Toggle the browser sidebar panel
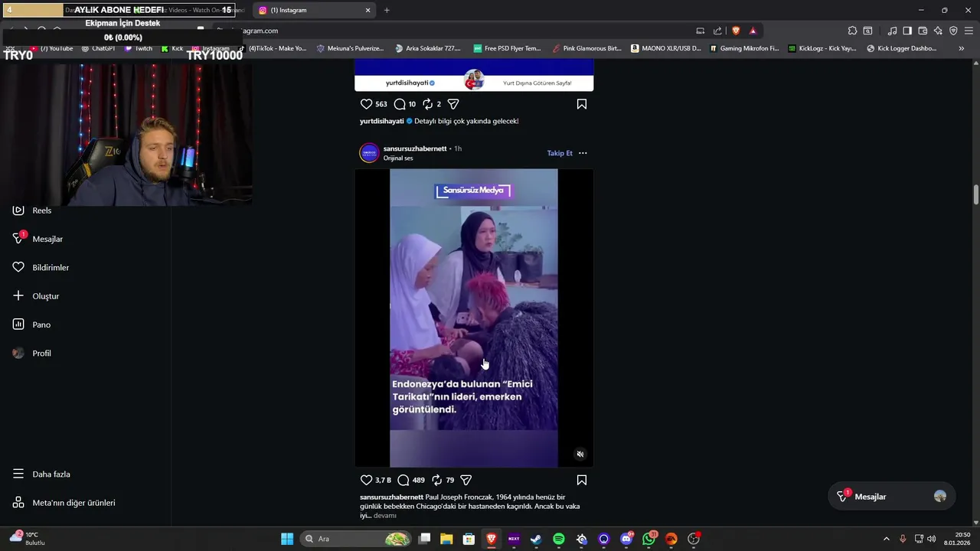 click(907, 31)
